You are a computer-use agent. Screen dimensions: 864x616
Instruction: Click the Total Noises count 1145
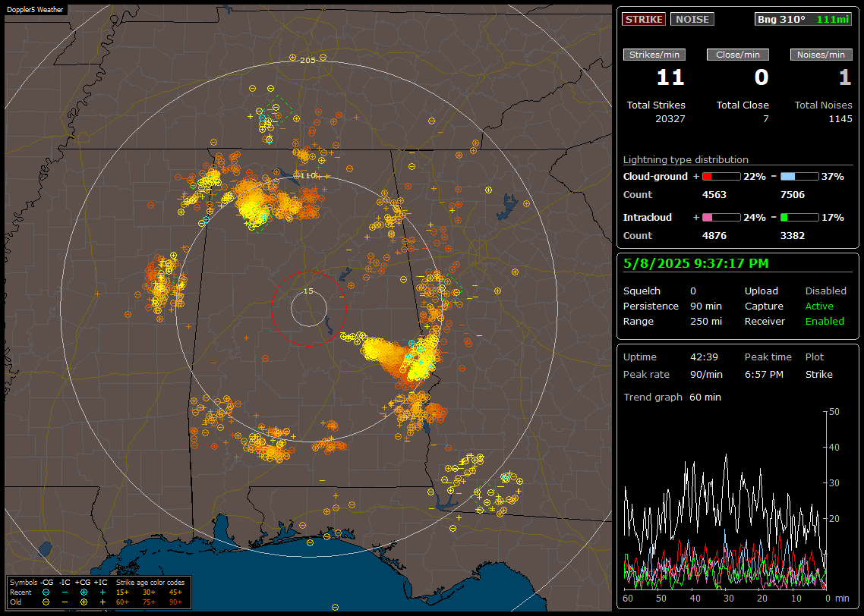coord(840,119)
